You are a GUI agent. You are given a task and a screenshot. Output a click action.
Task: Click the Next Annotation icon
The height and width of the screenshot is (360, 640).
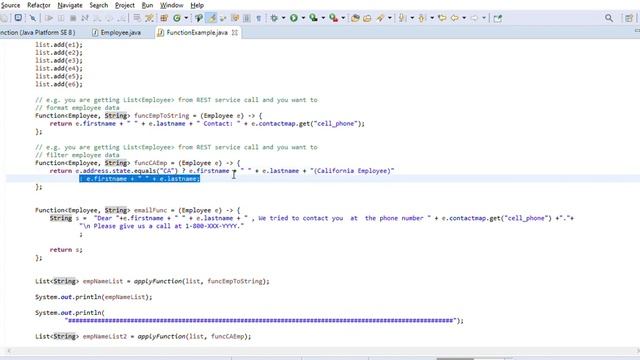pyautogui.click(x=402, y=18)
